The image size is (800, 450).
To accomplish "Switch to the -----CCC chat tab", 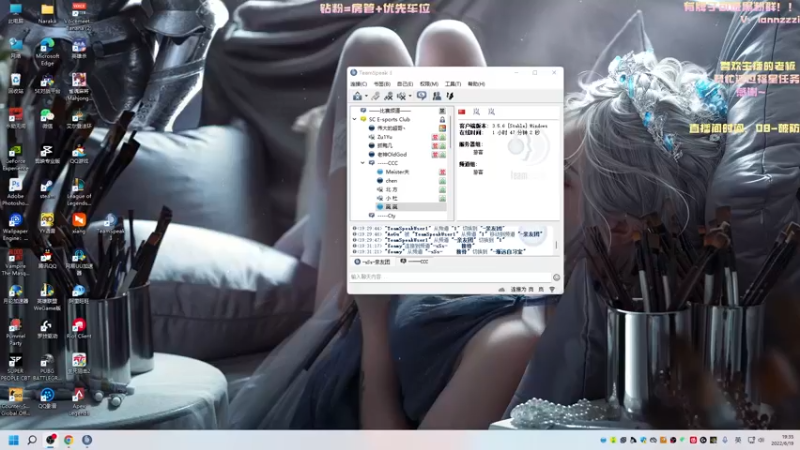I will click(x=414, y=262).
